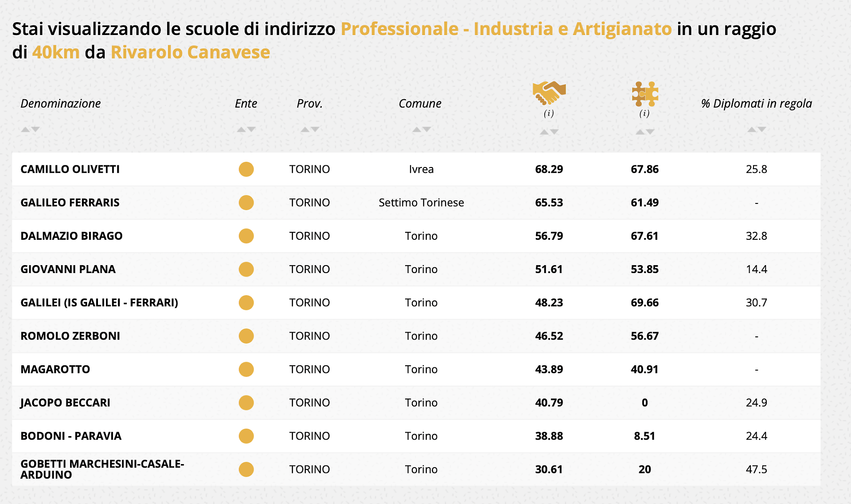
Task: Sort Denominazione column ascending arrow
Action: coord(25,129)
